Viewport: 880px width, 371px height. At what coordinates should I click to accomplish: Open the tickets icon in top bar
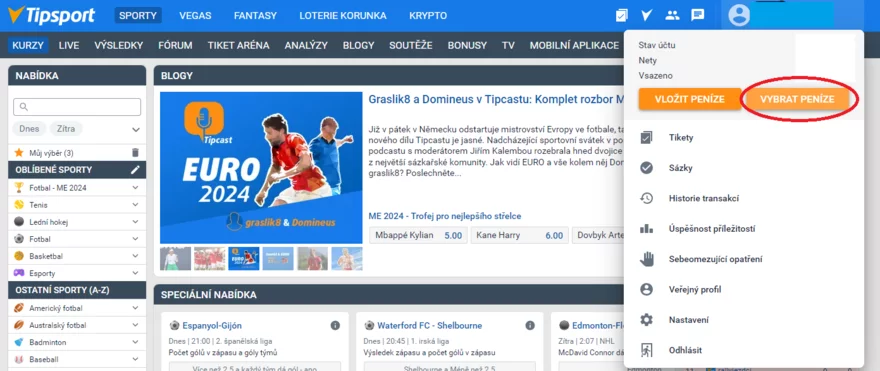pos(621,15)
